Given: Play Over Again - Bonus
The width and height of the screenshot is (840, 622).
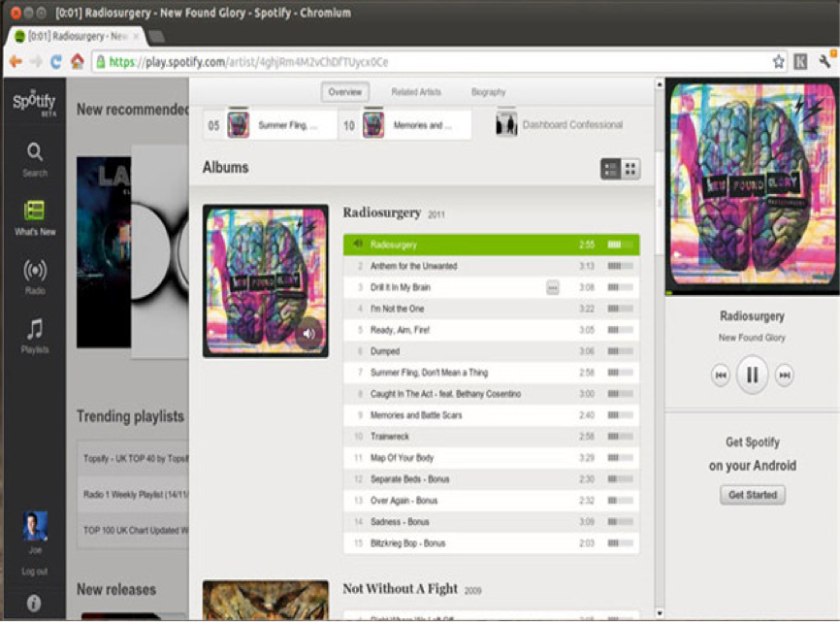Looking at the screenshot, I should click(491, 501).
